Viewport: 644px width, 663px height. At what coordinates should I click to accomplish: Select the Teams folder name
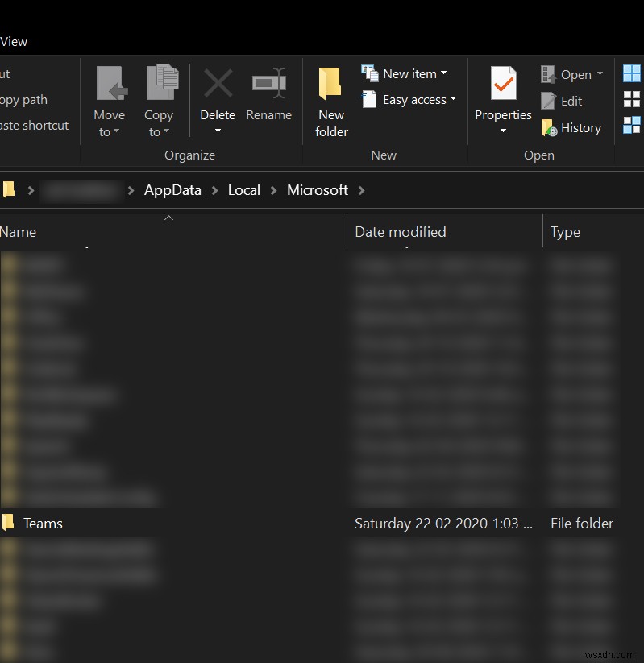(x=44, y=524)
